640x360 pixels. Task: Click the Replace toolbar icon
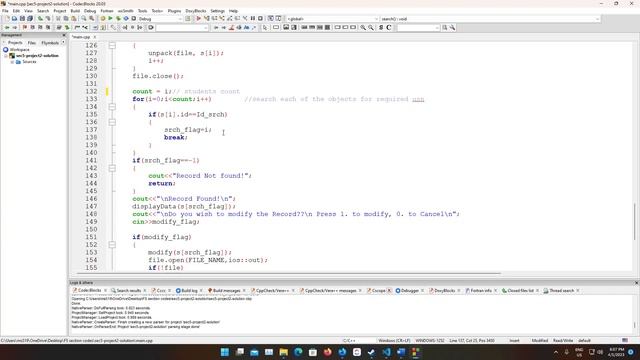(91, 19)
